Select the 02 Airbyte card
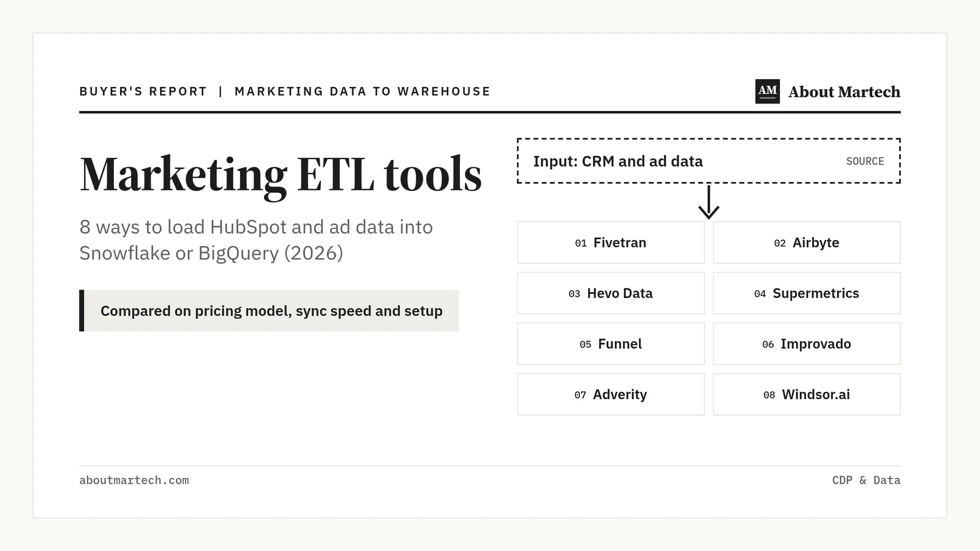Image resolution: width=980 pixels, height=551 pixels. 807,242
